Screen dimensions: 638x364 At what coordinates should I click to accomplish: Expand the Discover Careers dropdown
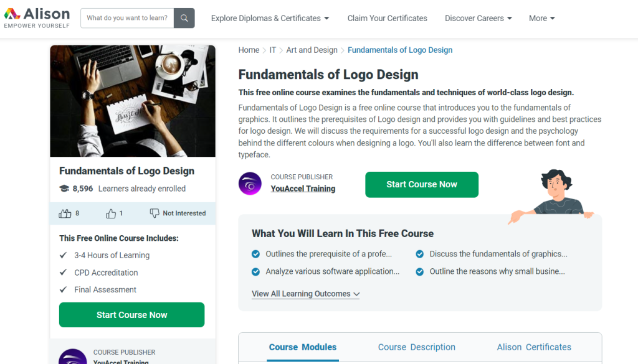click(x=478, y=18)
